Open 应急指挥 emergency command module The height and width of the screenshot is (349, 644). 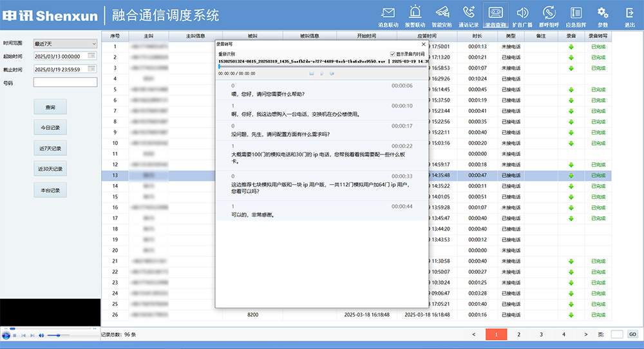[x=576, y=17]
